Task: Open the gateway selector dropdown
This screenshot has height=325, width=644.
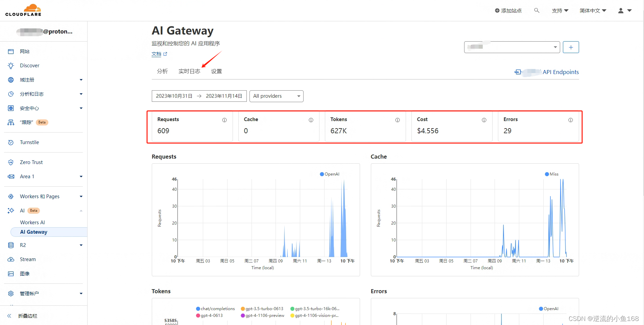Action: [x=512, y=47]
